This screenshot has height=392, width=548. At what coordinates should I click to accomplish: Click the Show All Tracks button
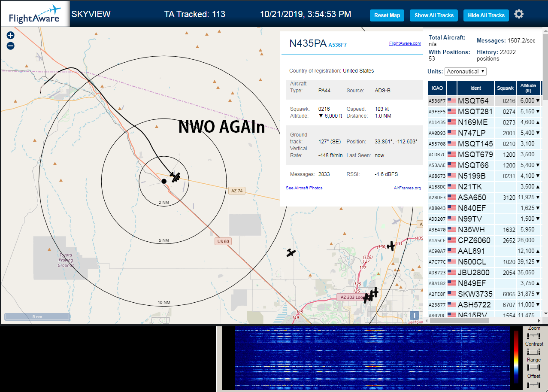[x=434, y=15]
